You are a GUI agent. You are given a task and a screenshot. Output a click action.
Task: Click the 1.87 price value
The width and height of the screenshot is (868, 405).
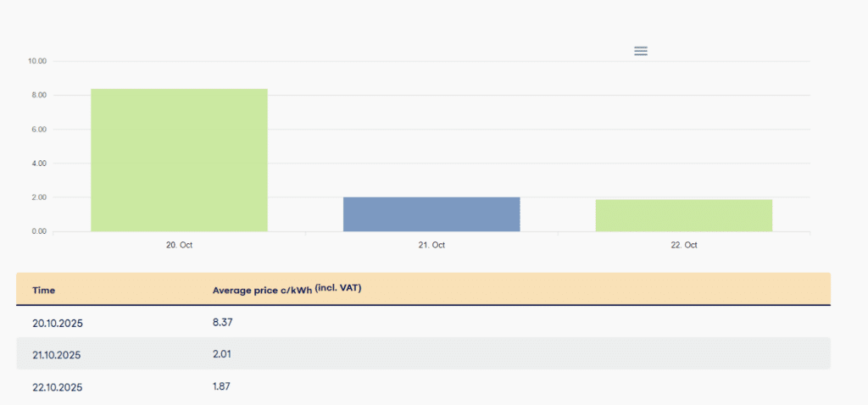point(221,386)
